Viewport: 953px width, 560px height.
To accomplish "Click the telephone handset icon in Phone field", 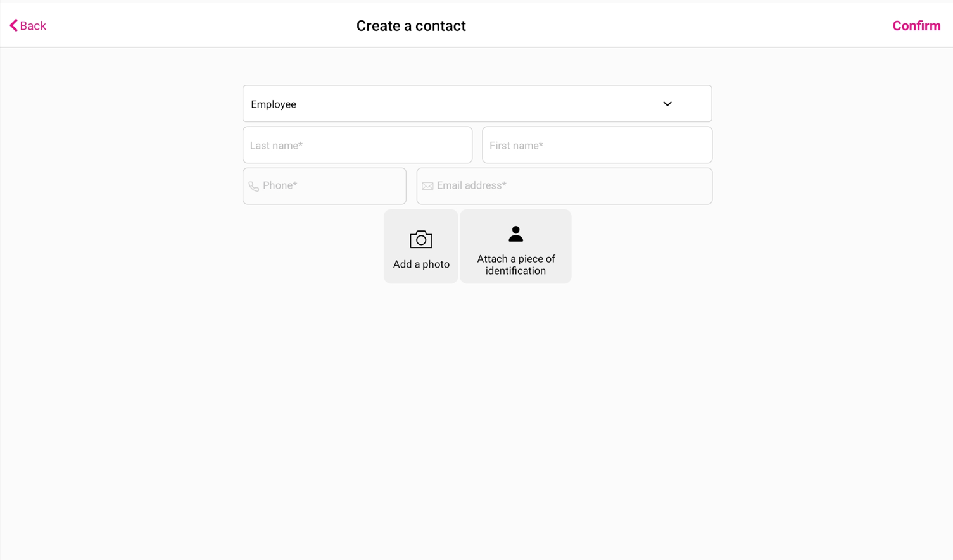I will (254, 187).
